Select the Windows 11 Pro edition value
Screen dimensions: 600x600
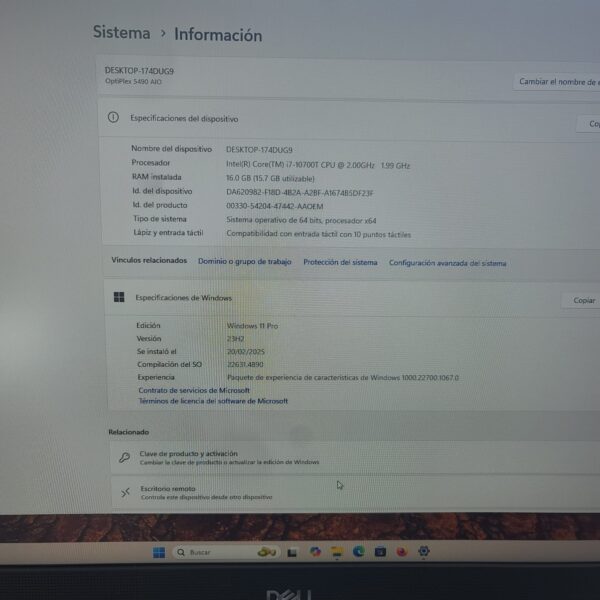tap(252, 326)
